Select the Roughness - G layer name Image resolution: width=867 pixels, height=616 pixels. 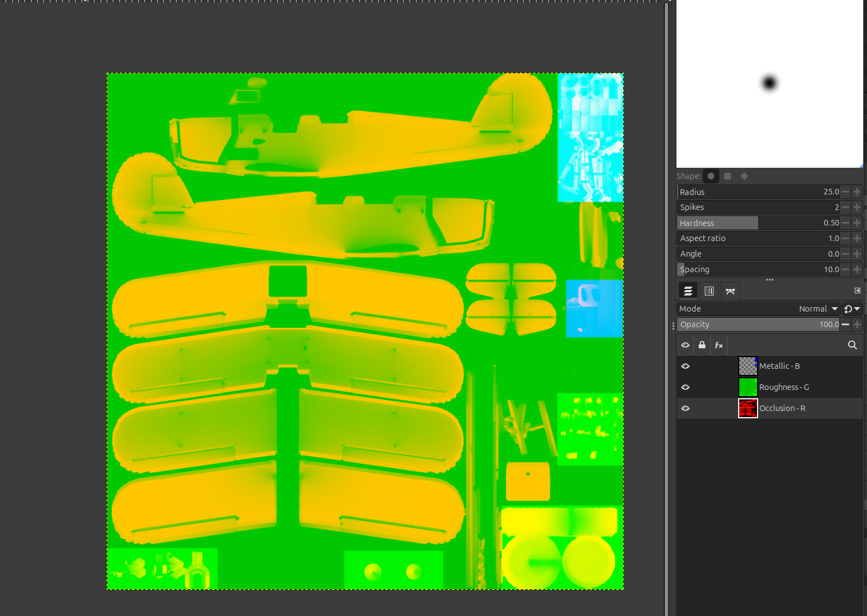pyautogui.click(x=784, y=387)
